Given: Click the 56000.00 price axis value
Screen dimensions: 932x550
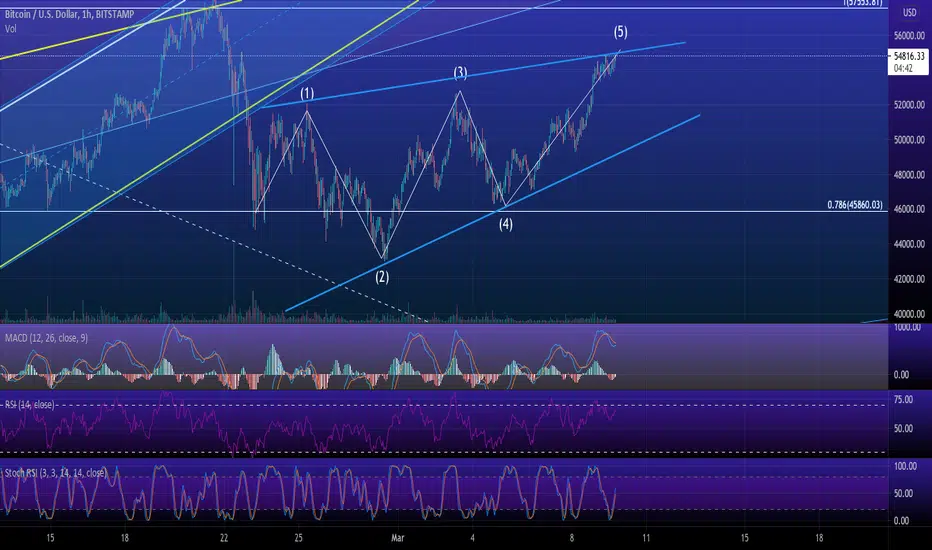Looking at the screenshot, I should 909,36.
